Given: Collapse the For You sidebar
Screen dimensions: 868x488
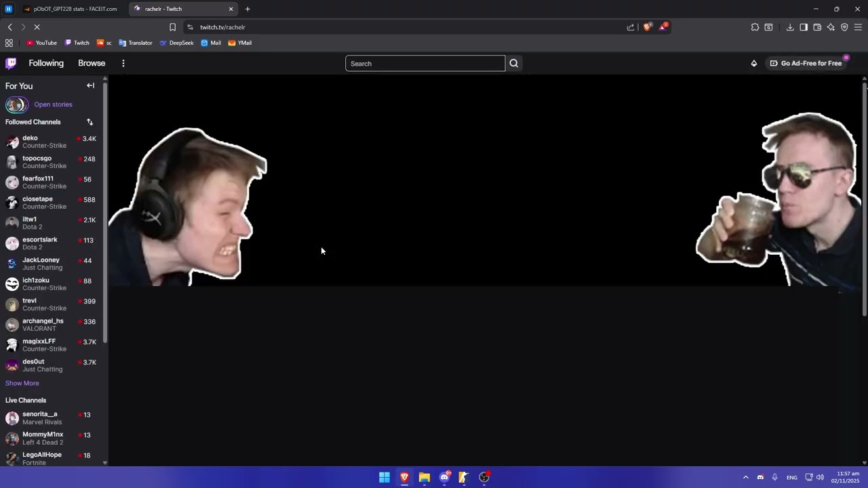Looking at the screenshot, I should pos(90,86).
